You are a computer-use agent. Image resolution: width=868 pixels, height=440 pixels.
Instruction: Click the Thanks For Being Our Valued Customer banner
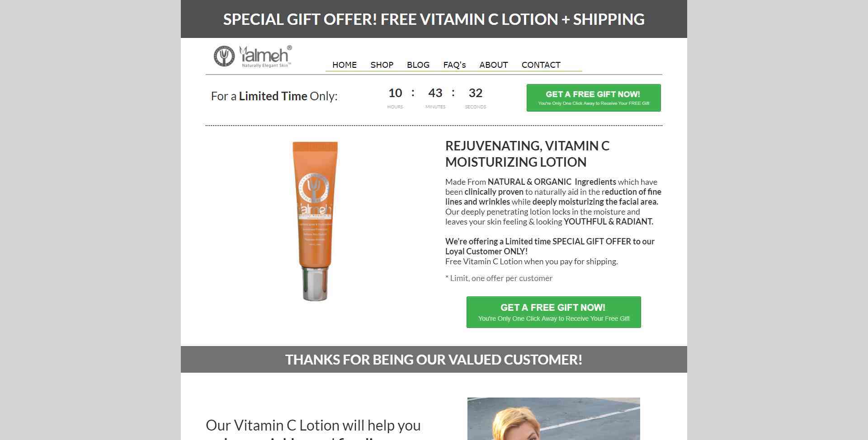(x=434, y=360)
